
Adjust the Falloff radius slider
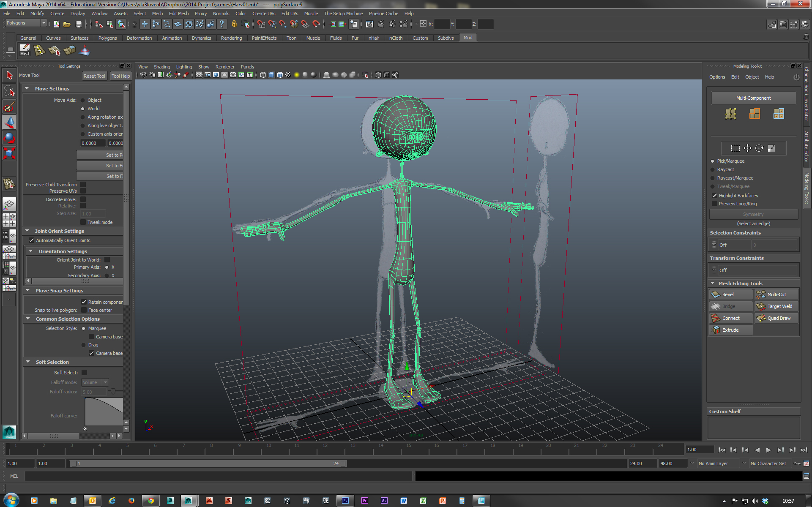112,392
